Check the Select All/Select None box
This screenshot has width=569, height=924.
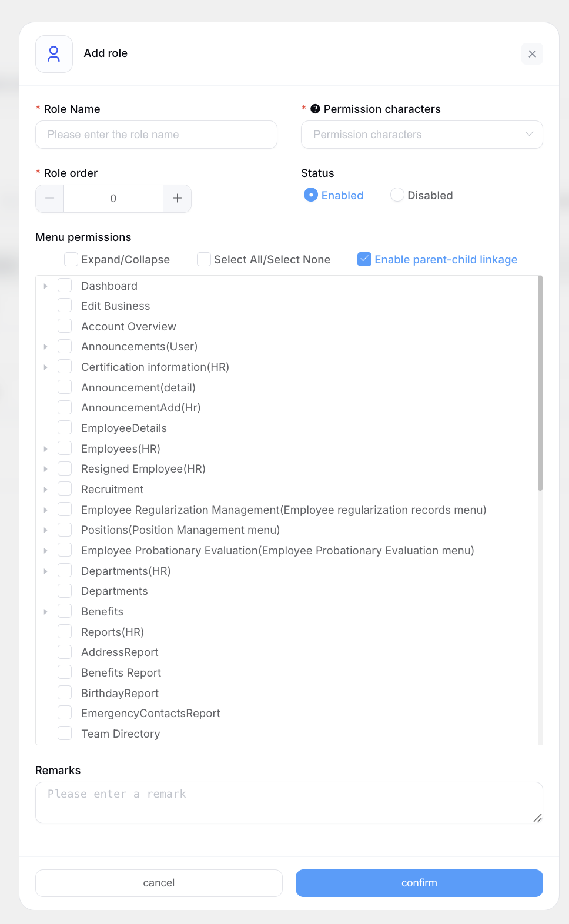[204, 259]
